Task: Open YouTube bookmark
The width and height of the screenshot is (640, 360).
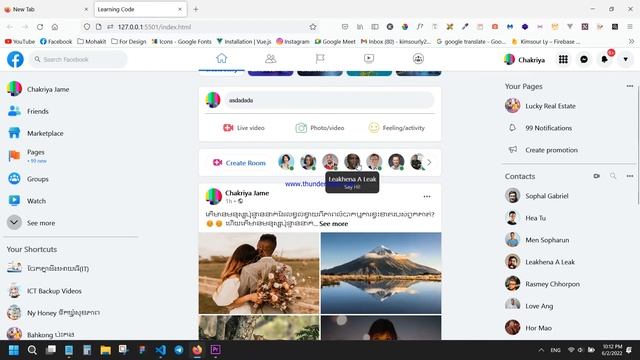Action: click(x=20, y=42)
